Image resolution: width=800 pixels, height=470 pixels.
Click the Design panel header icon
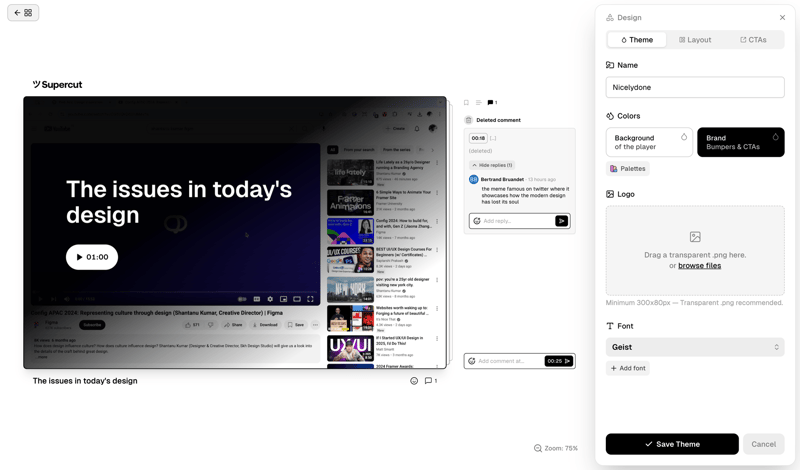click(610, 17)
